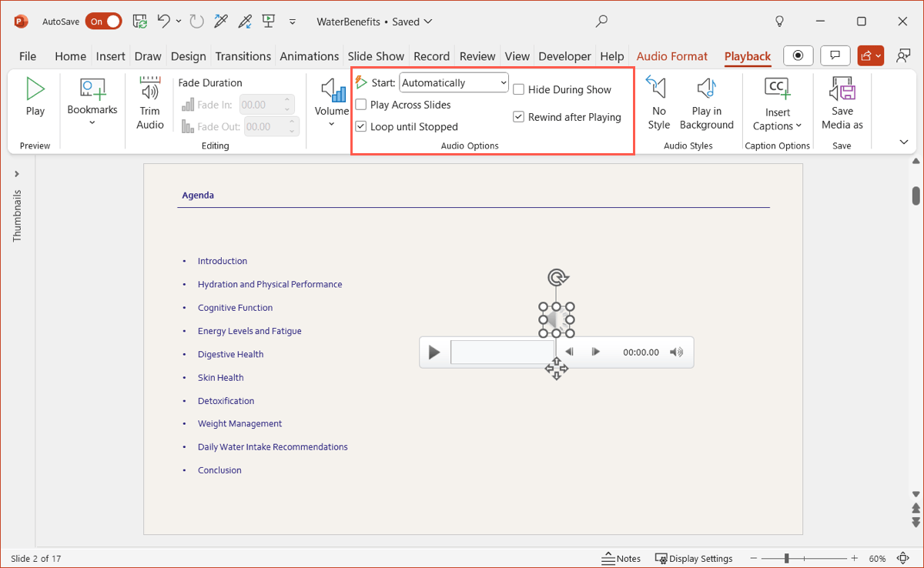
Task: Switch to the Audio Format tab
Action: click(672, 56)
